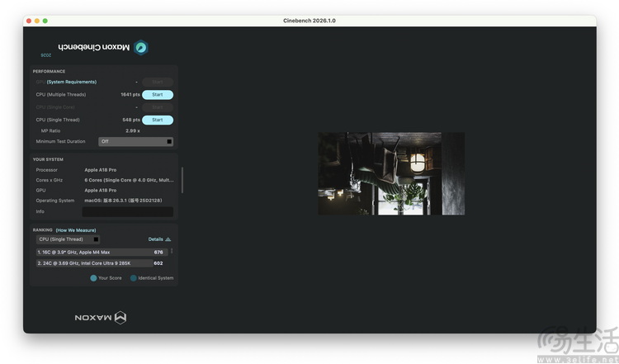619x364 pixels.
Task: Expand ranking Details view
Action: (155, 239)
